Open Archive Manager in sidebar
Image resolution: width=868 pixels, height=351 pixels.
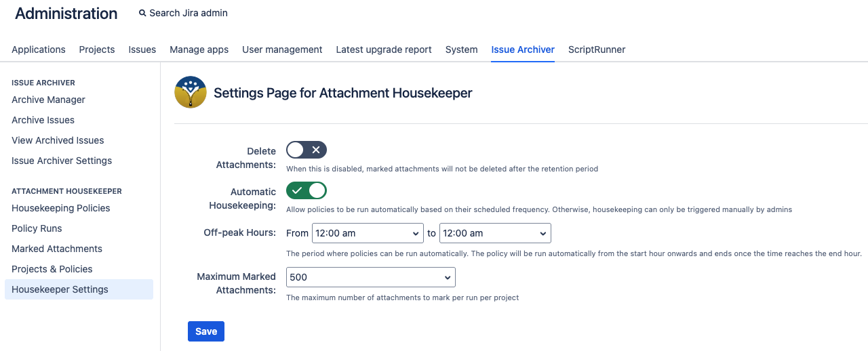[48, 100]
